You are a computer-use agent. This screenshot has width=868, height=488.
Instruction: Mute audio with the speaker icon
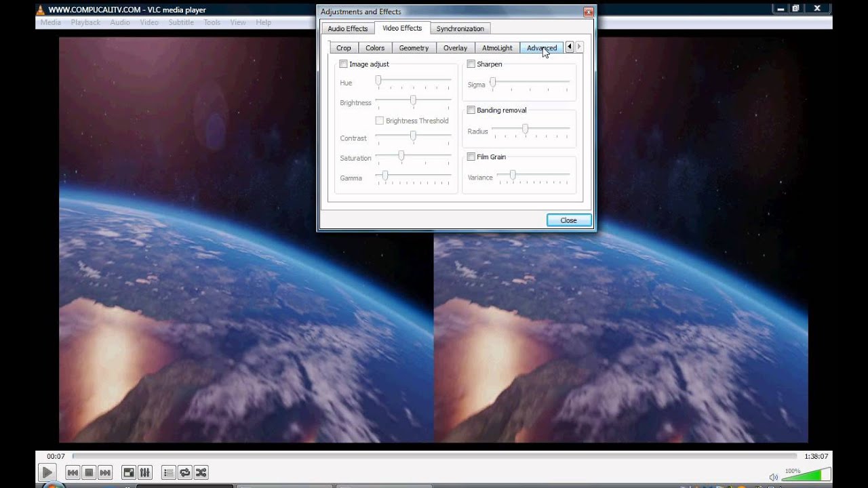click(x=774, y=477)
